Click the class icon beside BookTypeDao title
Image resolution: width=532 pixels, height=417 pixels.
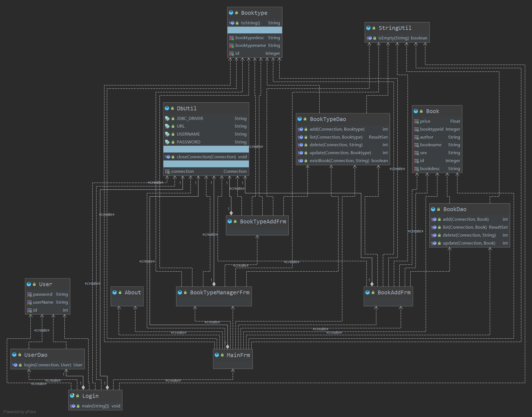pos(300,119)
